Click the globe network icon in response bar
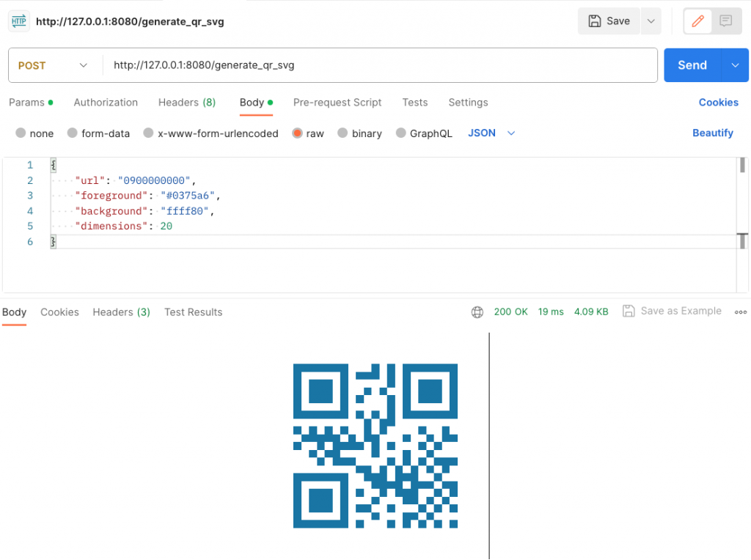Image resolution: width=751 pixels, height=560 pixels. pyautogui.click(x=477, y=312)
